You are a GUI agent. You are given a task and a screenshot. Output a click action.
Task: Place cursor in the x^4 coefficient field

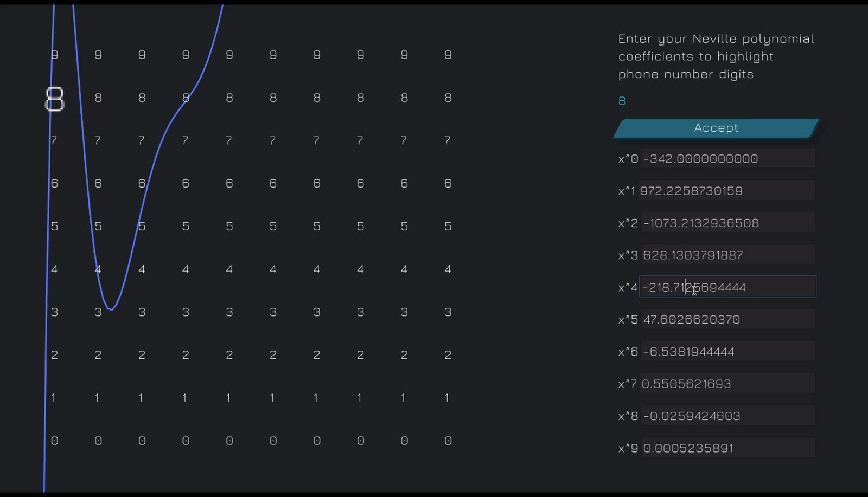[x=727, y=287]
